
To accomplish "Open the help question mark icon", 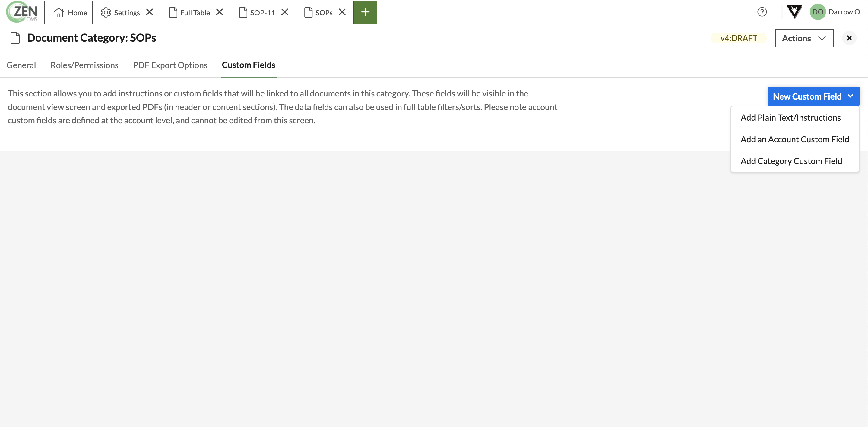I will click(x=762, y=12).
